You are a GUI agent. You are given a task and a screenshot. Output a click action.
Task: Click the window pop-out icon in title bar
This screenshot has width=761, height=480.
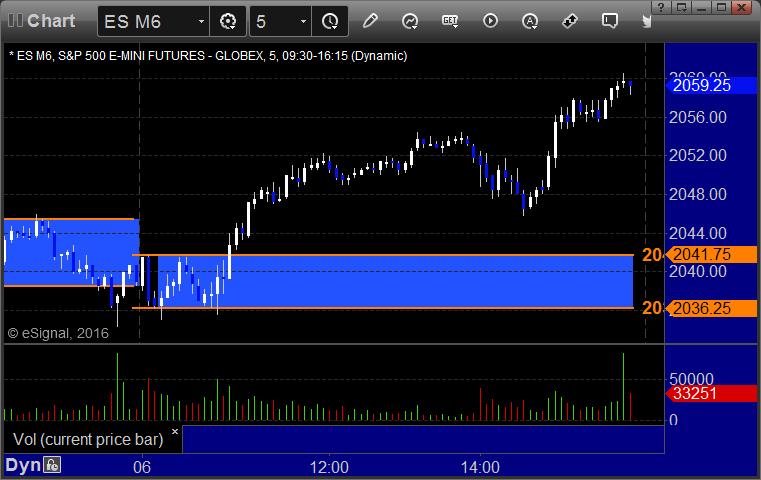coord(681,7)
